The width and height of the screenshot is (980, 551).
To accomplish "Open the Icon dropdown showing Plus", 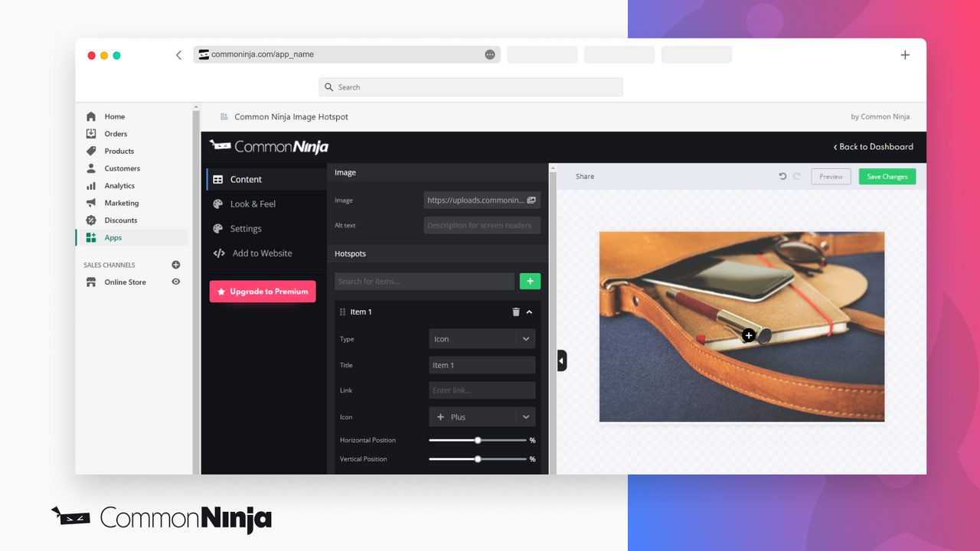I will point(482,417).
